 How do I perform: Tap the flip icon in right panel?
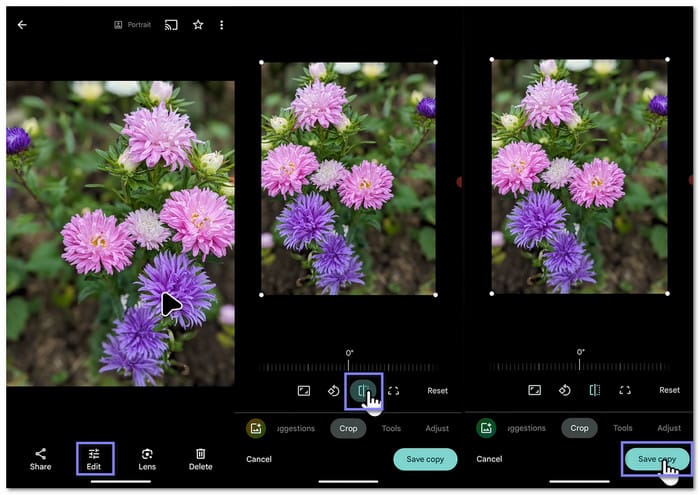595,391
